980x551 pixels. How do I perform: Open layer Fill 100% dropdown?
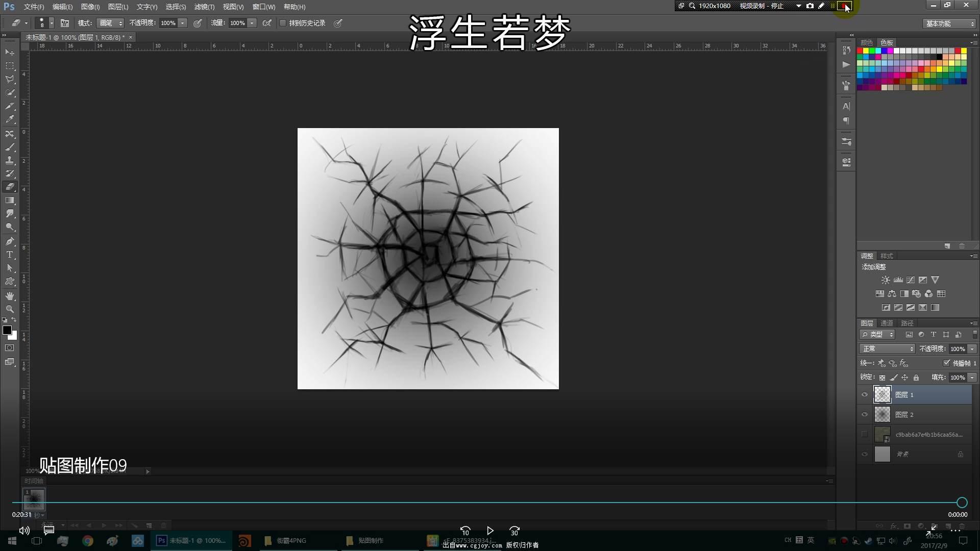pos(972,378)
